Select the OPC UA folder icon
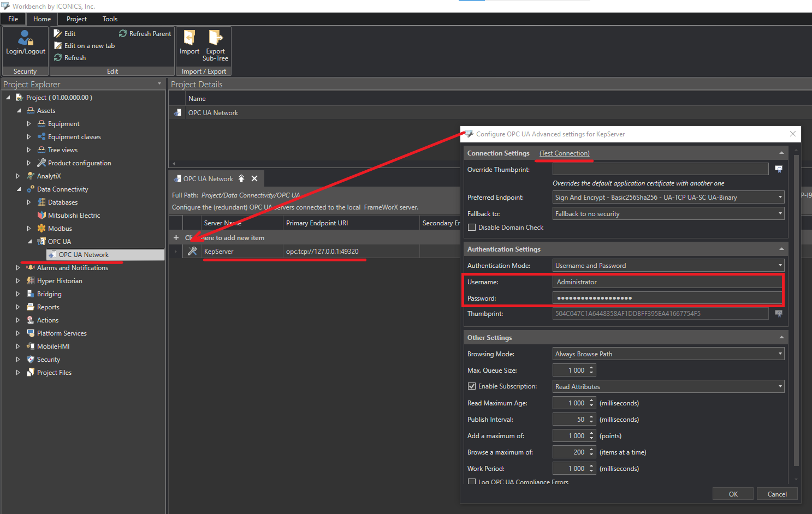 click(42, 242)
